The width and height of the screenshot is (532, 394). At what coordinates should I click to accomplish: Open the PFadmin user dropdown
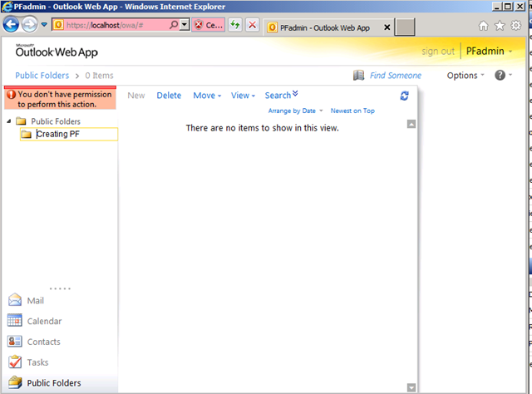[x=489, y=52]
